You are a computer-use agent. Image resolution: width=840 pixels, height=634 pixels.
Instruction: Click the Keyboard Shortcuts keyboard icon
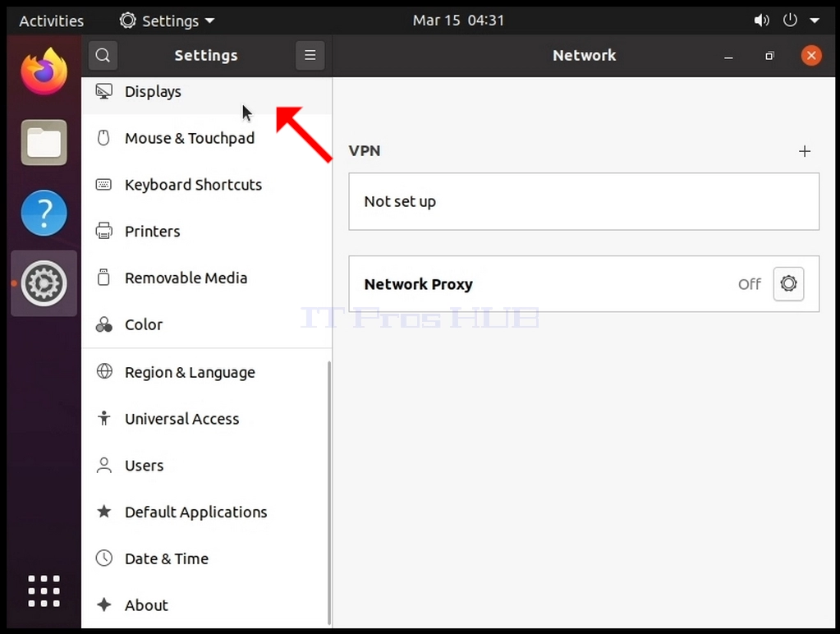(x=104, y=185)
